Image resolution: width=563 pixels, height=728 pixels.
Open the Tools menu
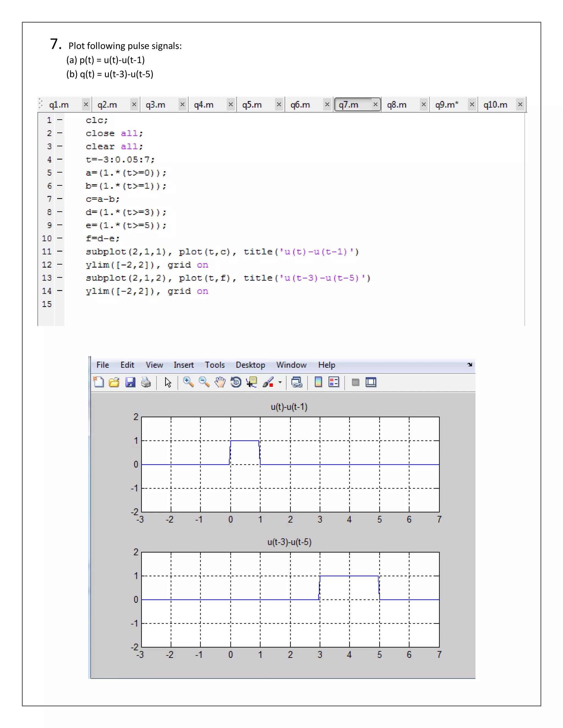[x=215, y=365]
